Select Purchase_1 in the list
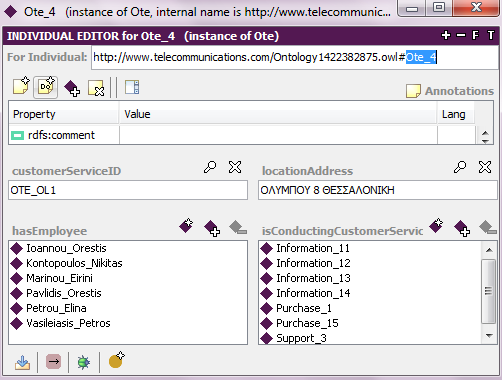502x380 pixels. [304, 308]
